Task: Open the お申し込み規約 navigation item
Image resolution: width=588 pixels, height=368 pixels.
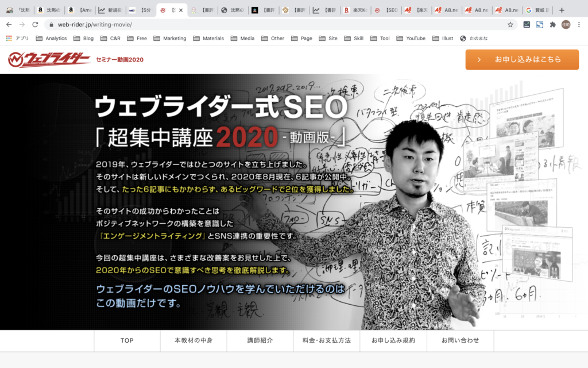Action: coord(393,340)
